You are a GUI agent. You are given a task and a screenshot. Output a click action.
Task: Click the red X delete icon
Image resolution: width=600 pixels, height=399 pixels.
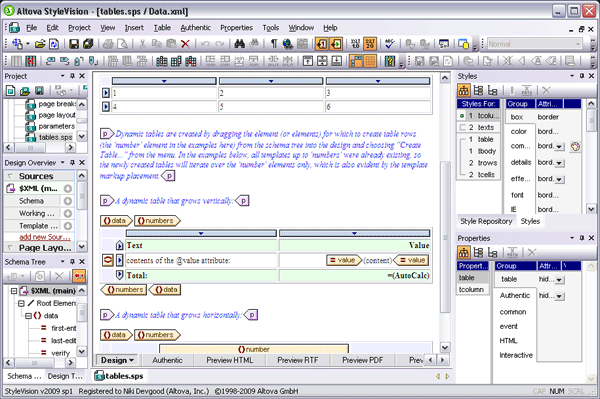pyautogui.click(x=185, y=44)
